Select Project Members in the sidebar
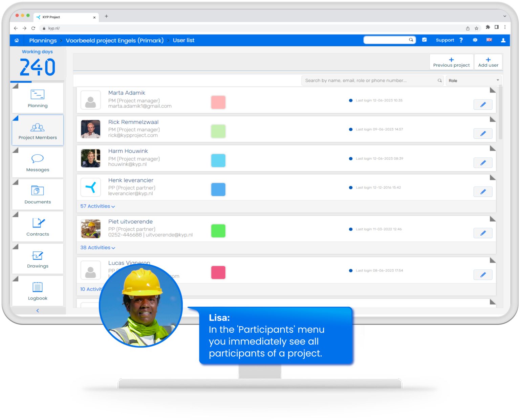 37,130
